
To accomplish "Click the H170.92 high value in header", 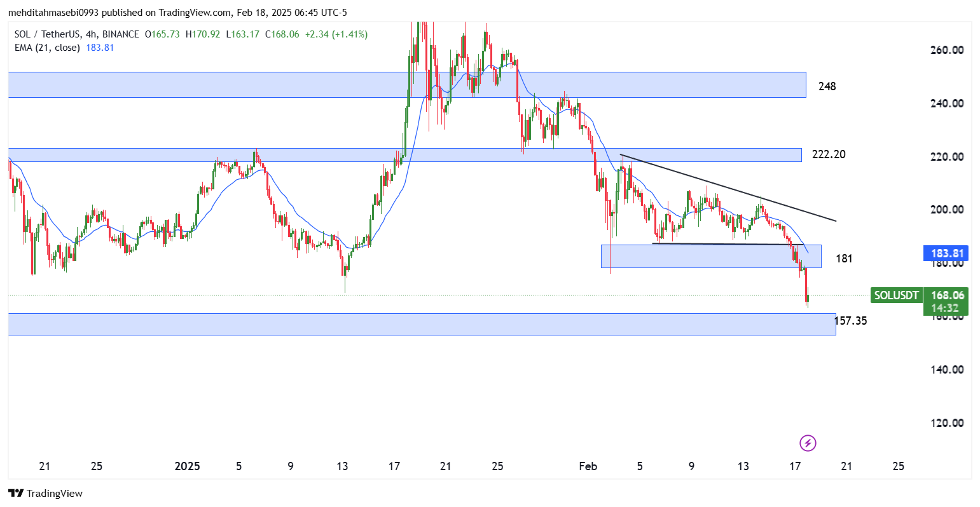I will pos(203,34).
